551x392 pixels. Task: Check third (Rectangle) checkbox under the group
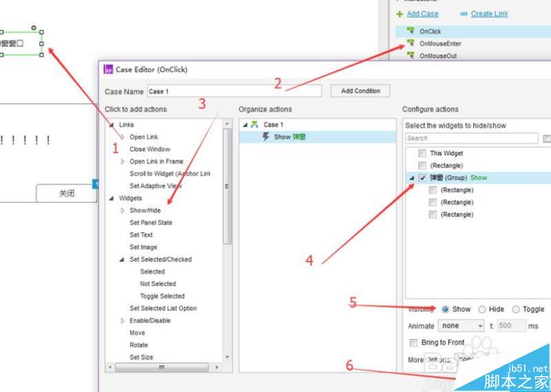click(433, 214)
